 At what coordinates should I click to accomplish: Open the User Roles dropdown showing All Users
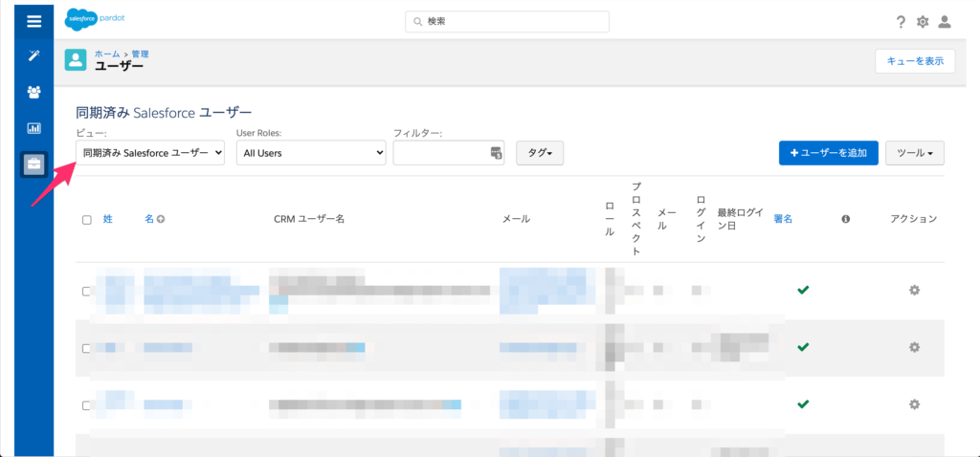pyautogui.click(x=311, y=153)
